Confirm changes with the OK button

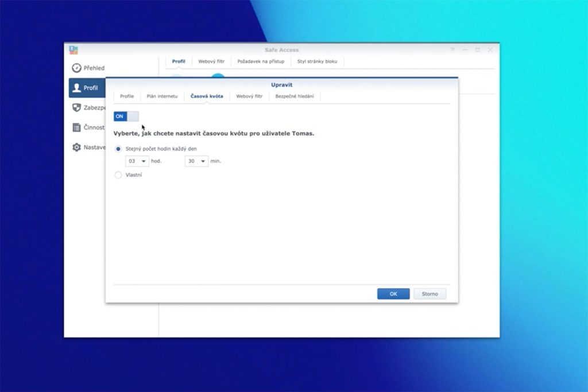click(x=393, y=294)
